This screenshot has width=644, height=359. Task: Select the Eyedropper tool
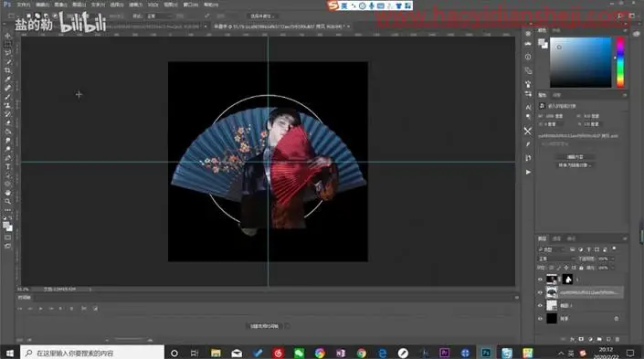point(7,79)
